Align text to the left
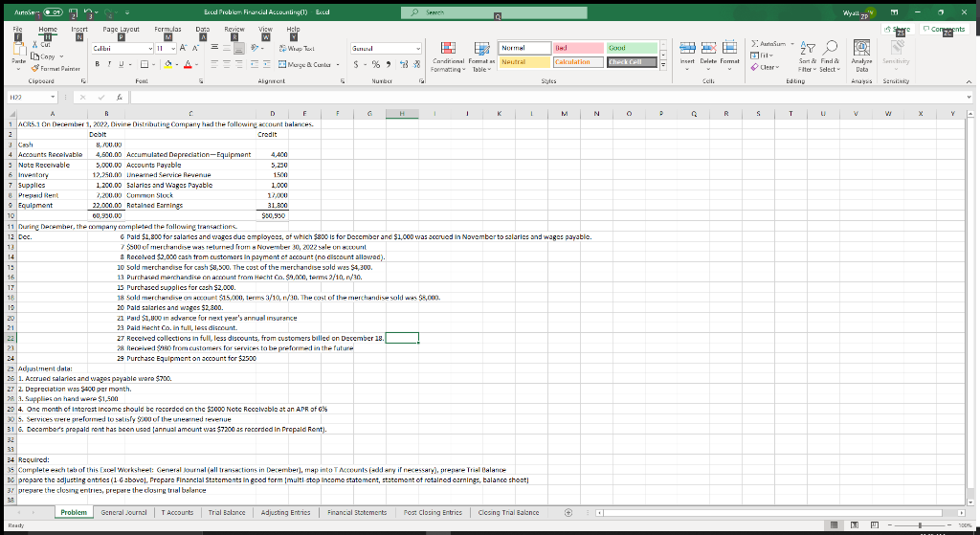Screen dimensions: 980x535 click(x=213, y=64)
